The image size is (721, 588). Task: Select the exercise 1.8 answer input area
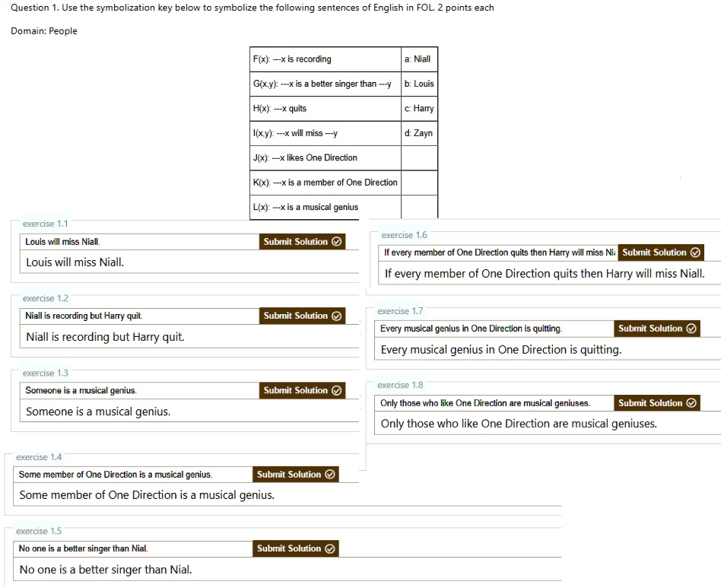(x=545, y=424)
